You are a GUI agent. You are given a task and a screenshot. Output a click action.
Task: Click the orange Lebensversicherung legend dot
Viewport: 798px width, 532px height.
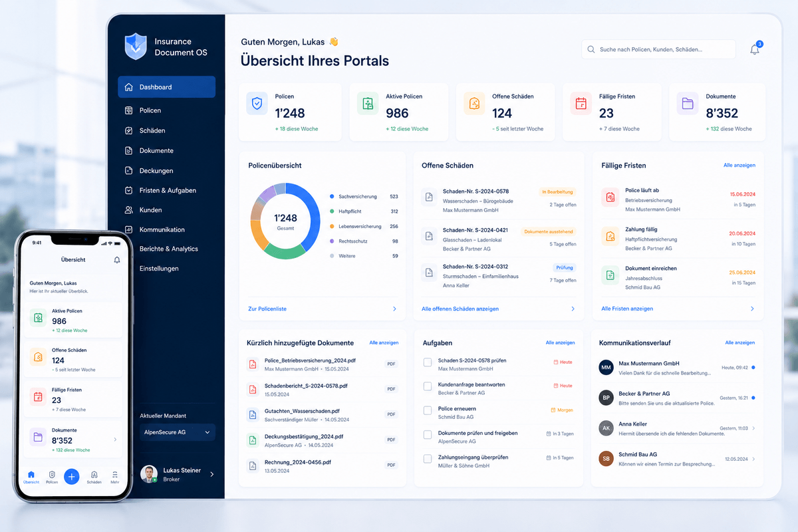pos(332,227)
